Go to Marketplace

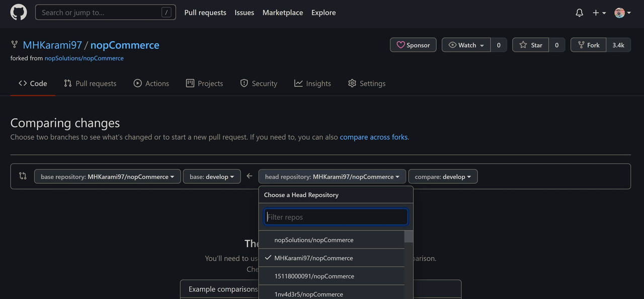coord(283,13)
